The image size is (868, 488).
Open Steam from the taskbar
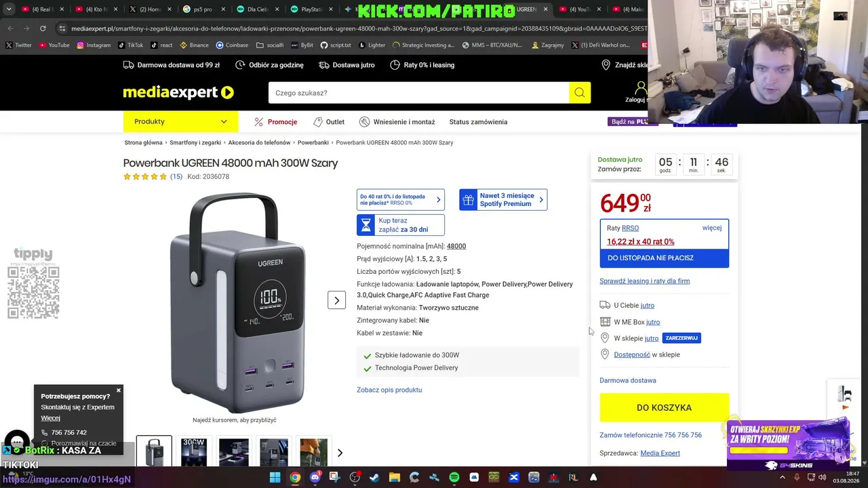(374, 477)
